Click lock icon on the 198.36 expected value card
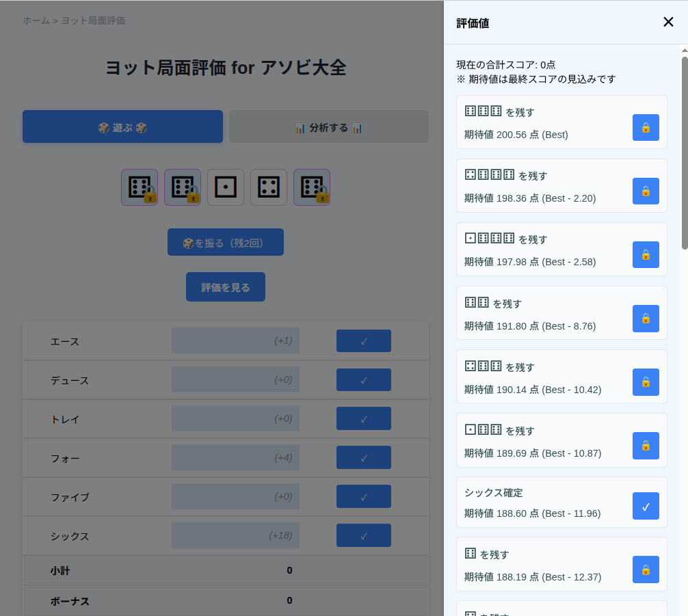Screen dimensions: 688x616 pos(646,191)
